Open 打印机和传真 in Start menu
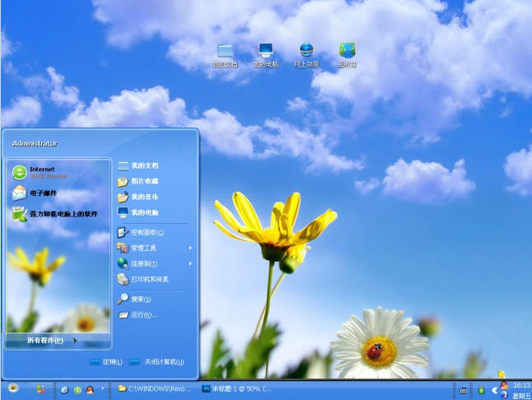532x400 pixels. (x=154, y=279)
